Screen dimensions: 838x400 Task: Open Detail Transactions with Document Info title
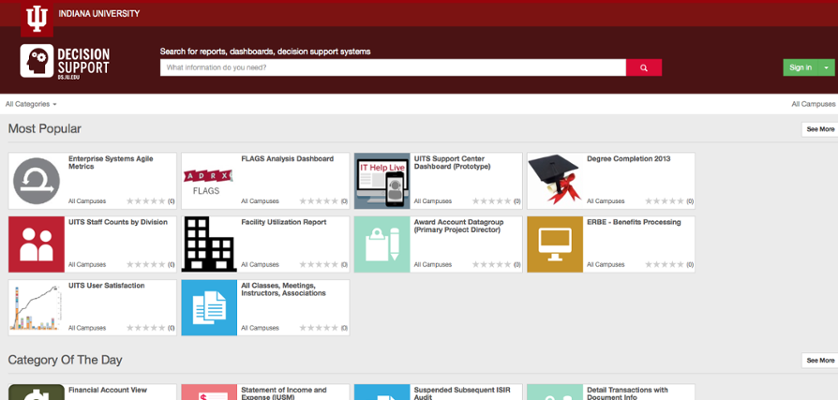click(x=627, y=394)
